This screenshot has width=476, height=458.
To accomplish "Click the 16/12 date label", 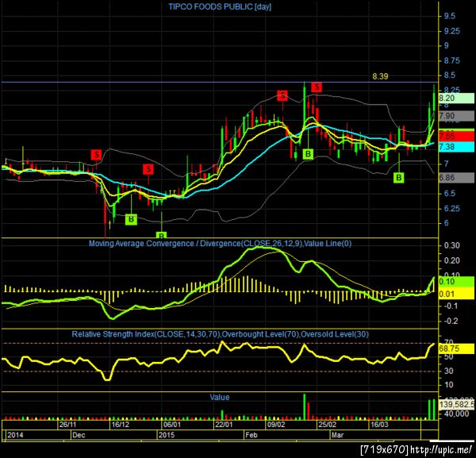I will click(121, 425).
